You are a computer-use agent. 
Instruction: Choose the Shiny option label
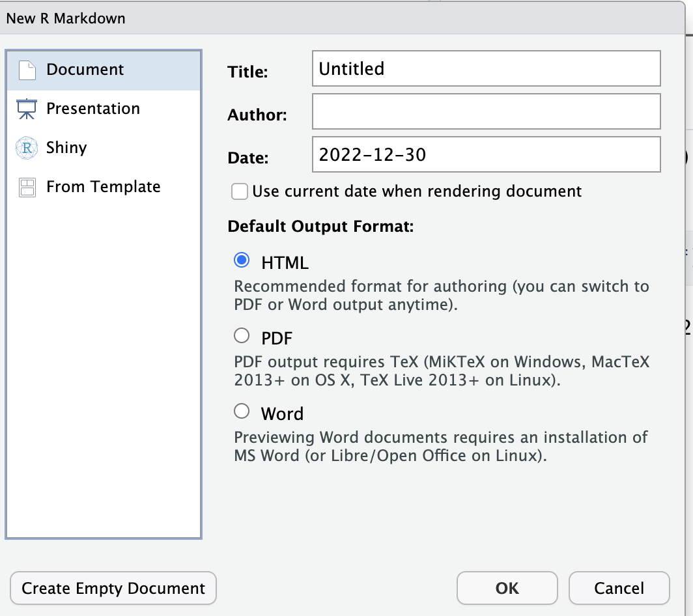[x=66, y=148]
